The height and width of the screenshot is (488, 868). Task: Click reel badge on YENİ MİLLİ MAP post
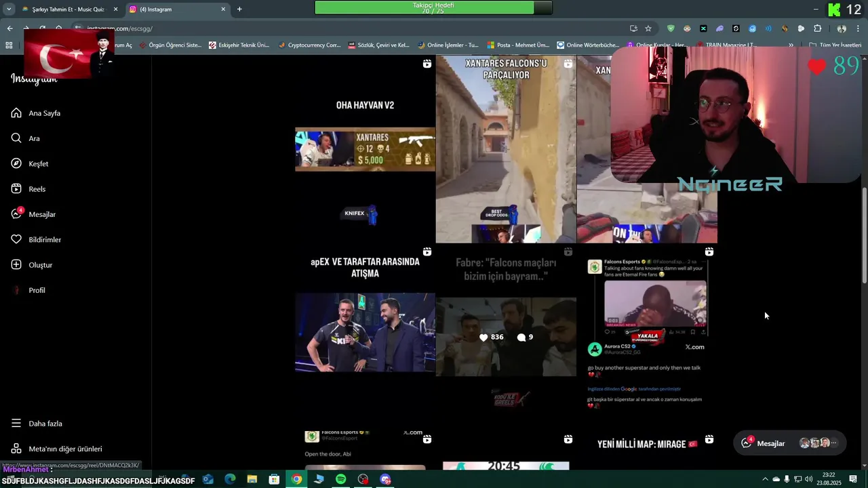pyautogui.click(x=709, y=439)
